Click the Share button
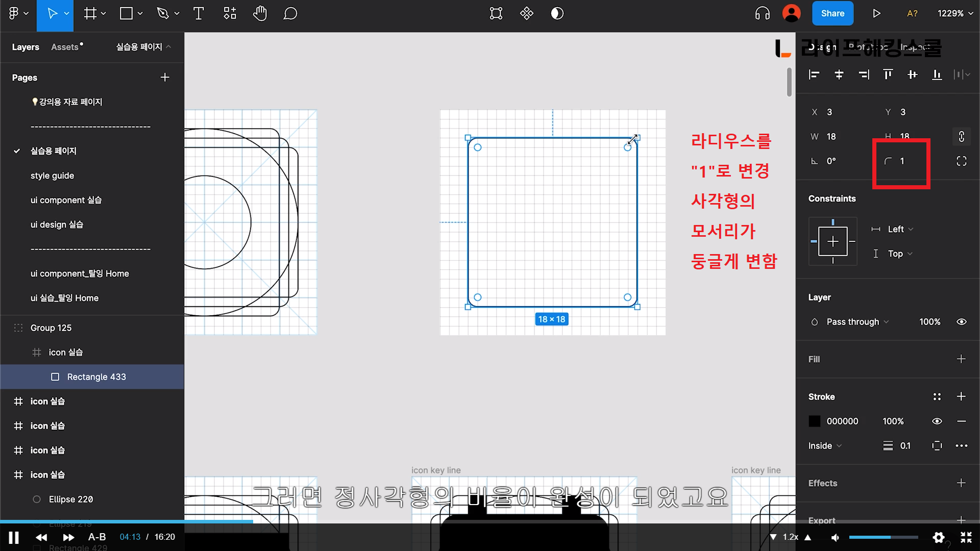Screen dimensions: 980x551 click(832, 14)
